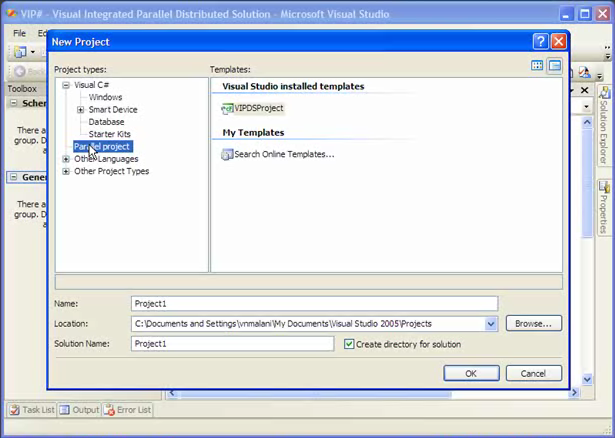The image size is (615, 438).
Task: Click the Browse... button
Action: pos(533,324)
